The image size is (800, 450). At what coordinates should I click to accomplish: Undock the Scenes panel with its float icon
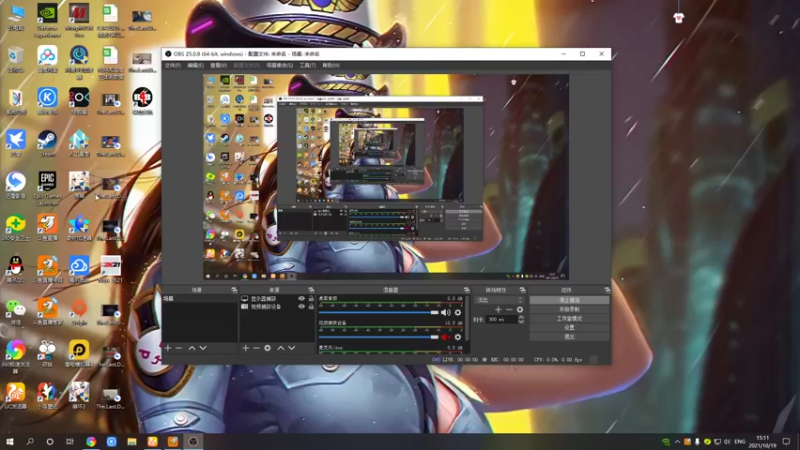(234, 290)
